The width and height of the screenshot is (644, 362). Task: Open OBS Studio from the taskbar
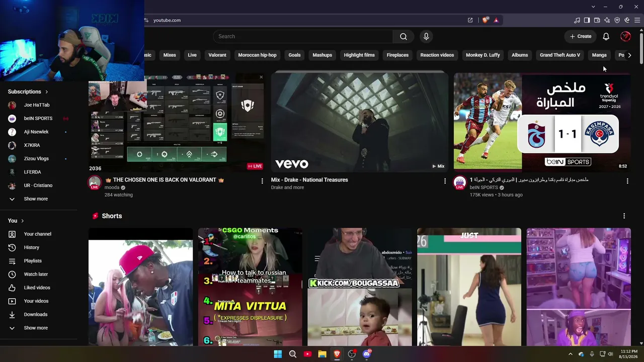(352, 354)
